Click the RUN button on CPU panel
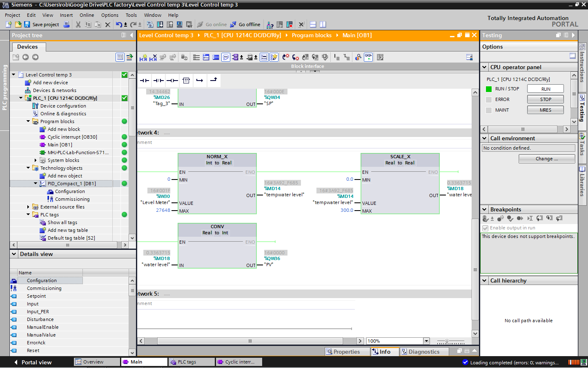588x368 pixels. pyautogui.click(x=546, y=89)
